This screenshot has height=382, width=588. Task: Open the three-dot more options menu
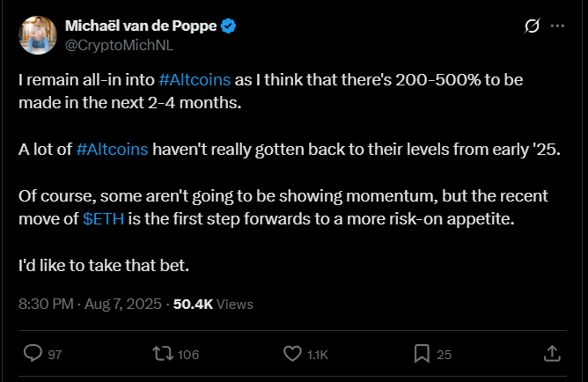click(557, 26)
